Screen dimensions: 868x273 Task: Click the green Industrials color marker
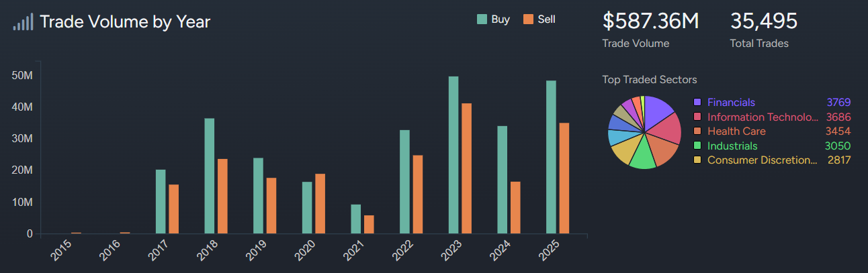click(697, 146)
